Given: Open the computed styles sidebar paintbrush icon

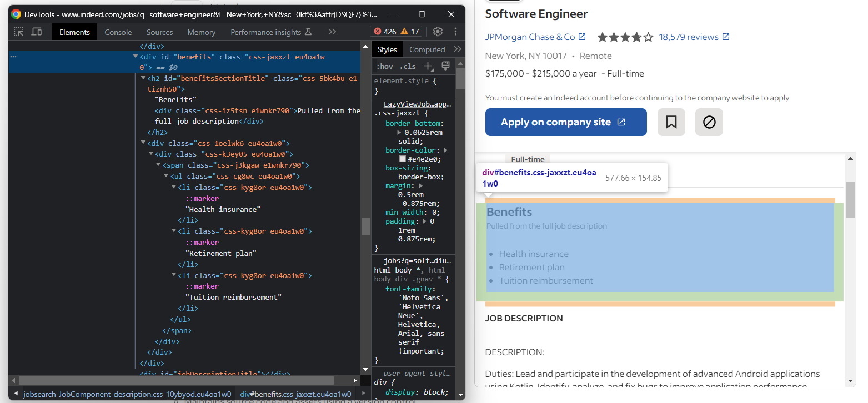Looking at the screenshot, I should pyautogui.click(x=445, y=66).
